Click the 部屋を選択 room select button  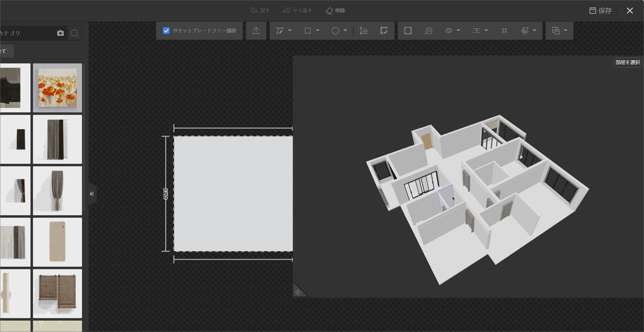628,62
